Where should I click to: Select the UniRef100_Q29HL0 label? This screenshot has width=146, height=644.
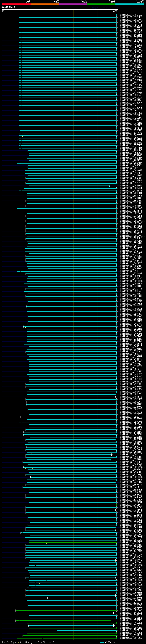pyautogui.click(x=131, y=239)
